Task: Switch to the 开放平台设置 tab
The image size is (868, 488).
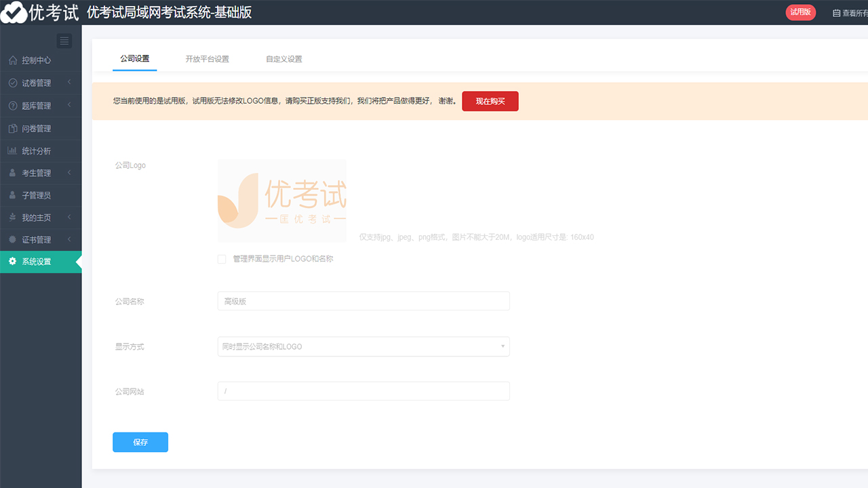Action: pyautogui.click(x=208, y=59)
